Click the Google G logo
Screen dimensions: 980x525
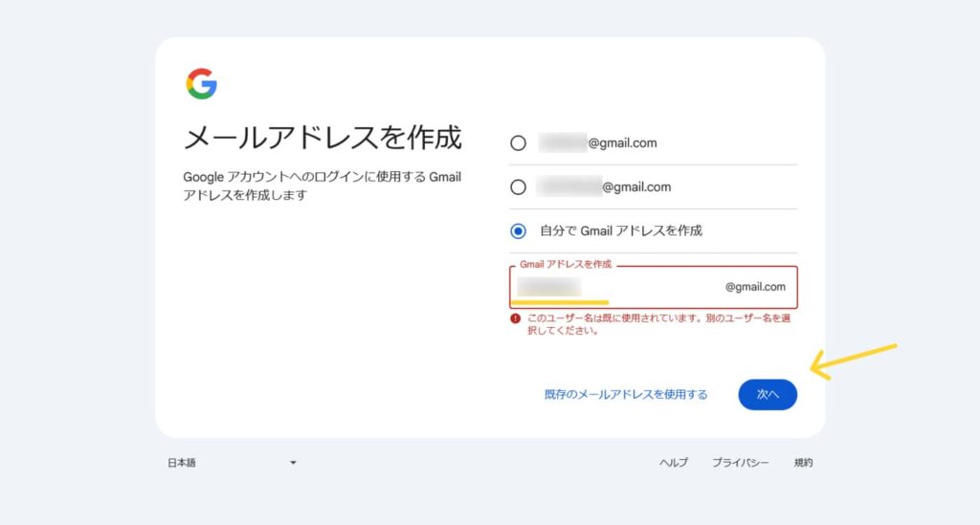pyautogui.click(x=201, y=83)
